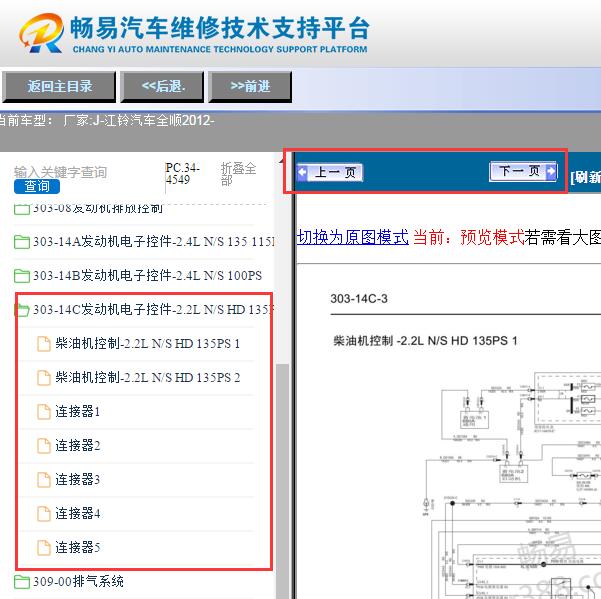Viewport: 601px width, 599px height.
Task: Click the open 303-14C folder icon
Action: (21, 310)
